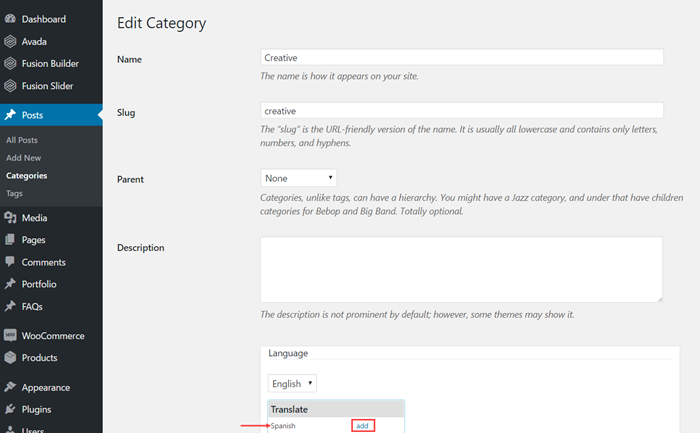Screen dimensions: 700x433
Task: Click the Comments speech bubble icon
Action: click(10, 262)
